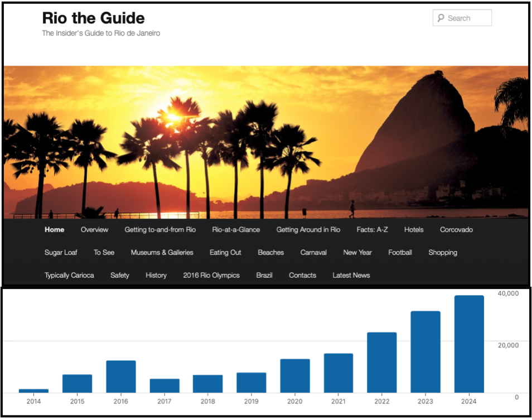Image resolution: width=532 pixels, height=420 pixels.
Task: Click the 2024 bar in the chart
Action: click(x=469, y=344)
